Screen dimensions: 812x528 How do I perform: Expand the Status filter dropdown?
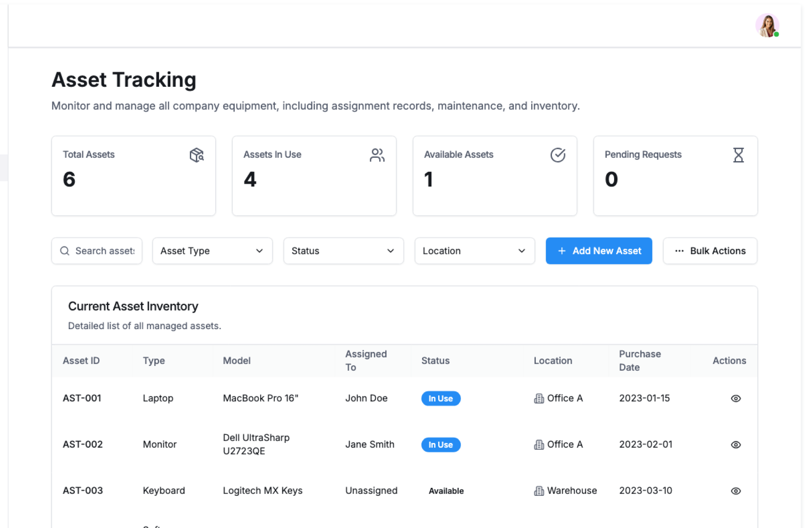(x=343, y=251)
